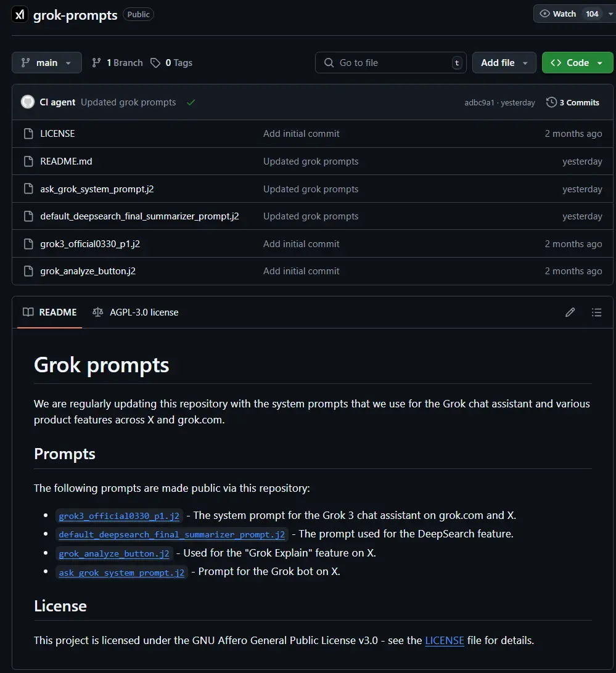This screenshot has width=616, height=673.
Task: Open the LICENSE link in the readme
Action: pos(445,640)
